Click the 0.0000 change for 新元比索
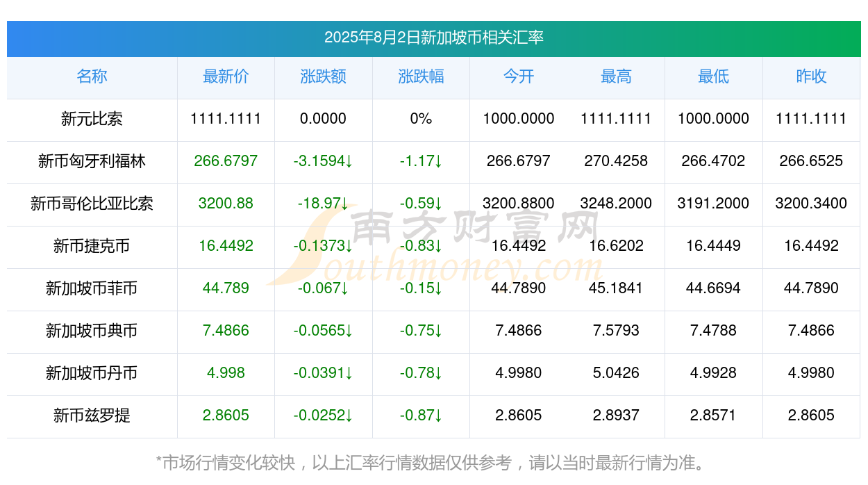The image size is (868, 485). 324,119
